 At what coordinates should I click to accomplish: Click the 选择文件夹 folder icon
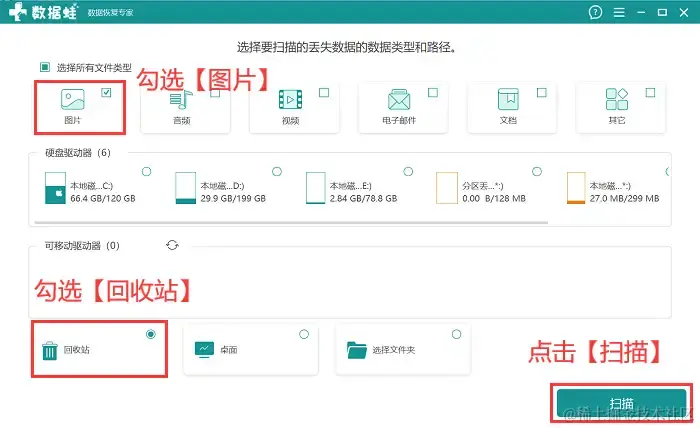point(357,350)
